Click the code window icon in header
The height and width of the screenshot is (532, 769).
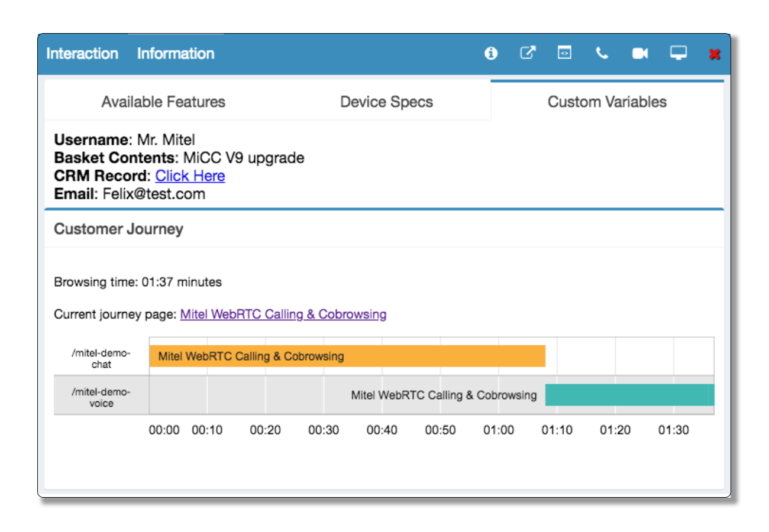coord(564,53)
